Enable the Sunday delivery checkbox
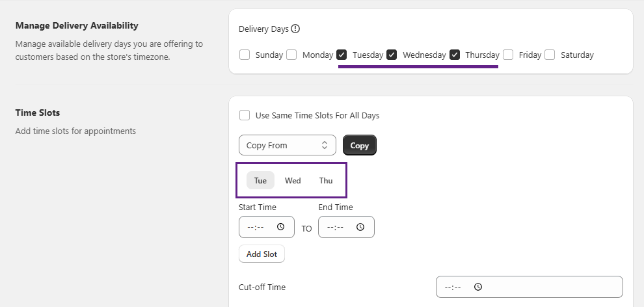The width and height of the screenshot is (644, 307). tap(245, 55)
